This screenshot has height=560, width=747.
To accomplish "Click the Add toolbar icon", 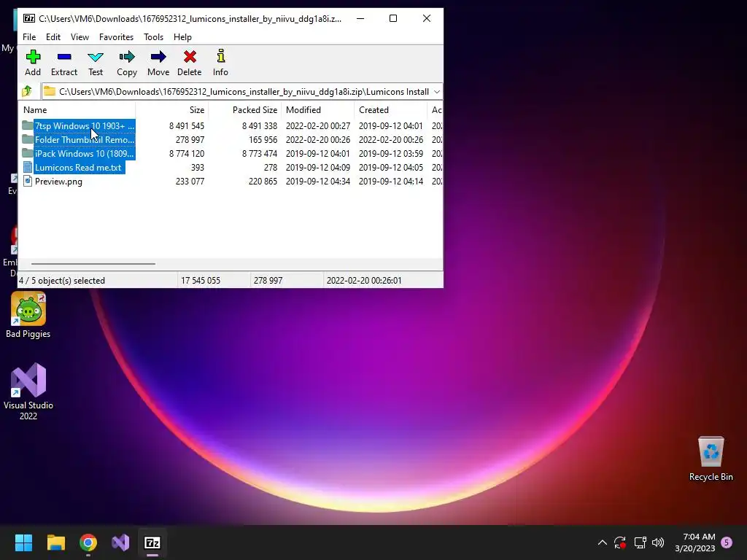I will (33, 57).
